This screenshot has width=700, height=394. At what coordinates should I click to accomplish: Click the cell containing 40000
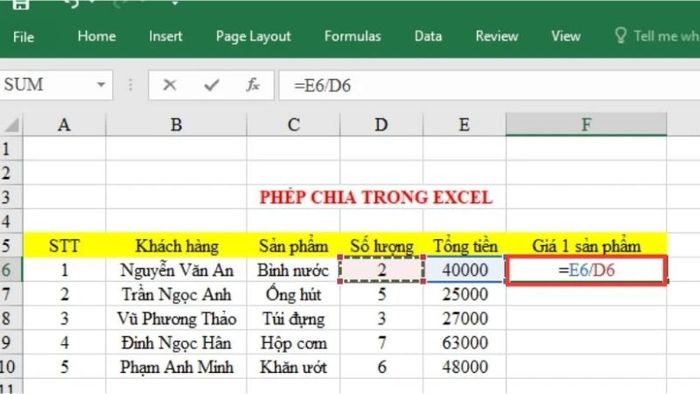click(x=464, y=270)
